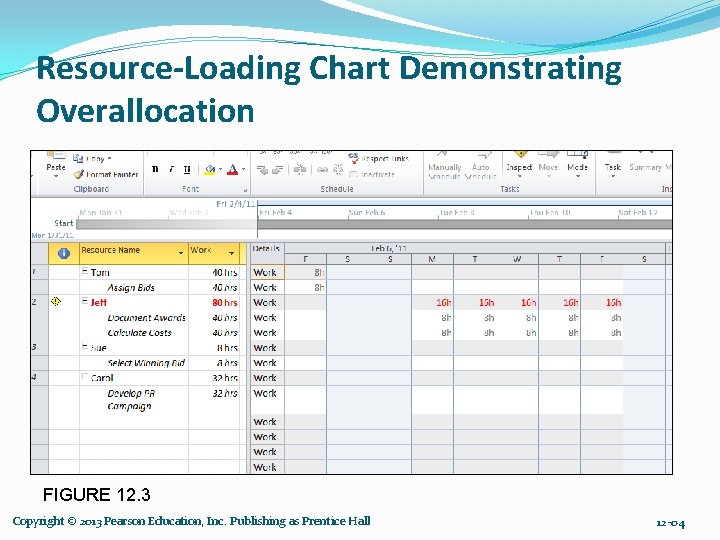The width and height of the screenshot is (720, 540).
Task: Toggle italic formatting
Action: (x=171, y=169)
